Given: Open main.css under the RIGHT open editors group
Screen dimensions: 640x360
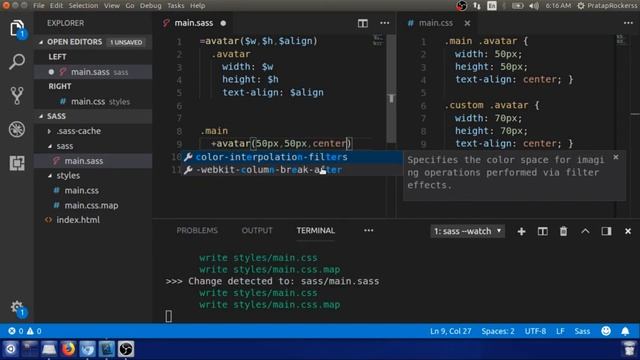Looking at the screenshot, I should coord(93,102).
